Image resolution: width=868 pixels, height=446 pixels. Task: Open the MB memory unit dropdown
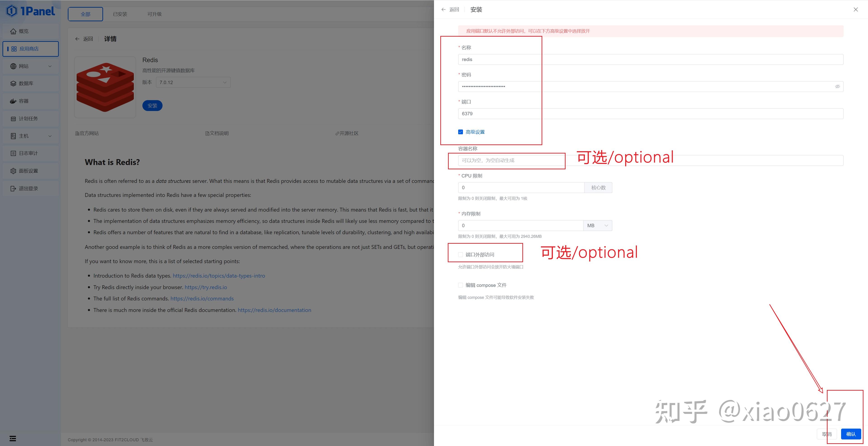click(x=597, y=226)
